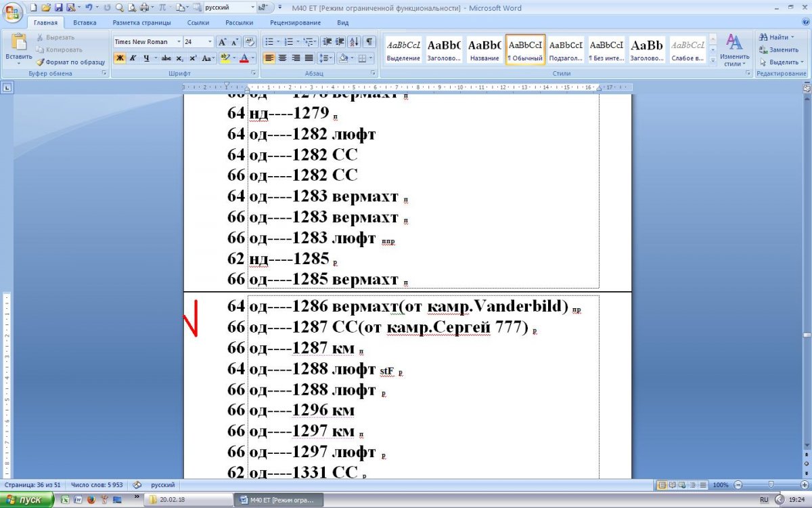Viewport: 812px width, 508px height.
Task: Open the Рецензирование ribbon tab
Action: pos(294,22)
